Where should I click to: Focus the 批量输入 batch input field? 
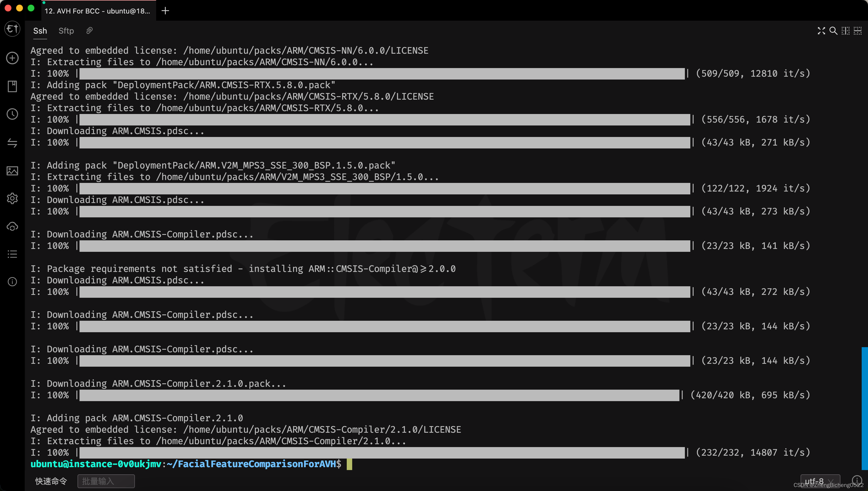[106, 481]
